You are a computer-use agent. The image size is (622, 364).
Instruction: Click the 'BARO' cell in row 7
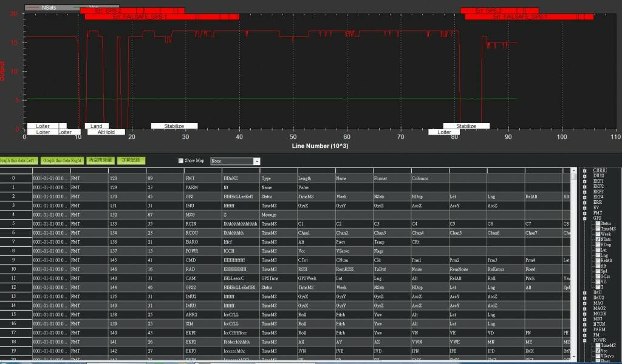[202, 242]
